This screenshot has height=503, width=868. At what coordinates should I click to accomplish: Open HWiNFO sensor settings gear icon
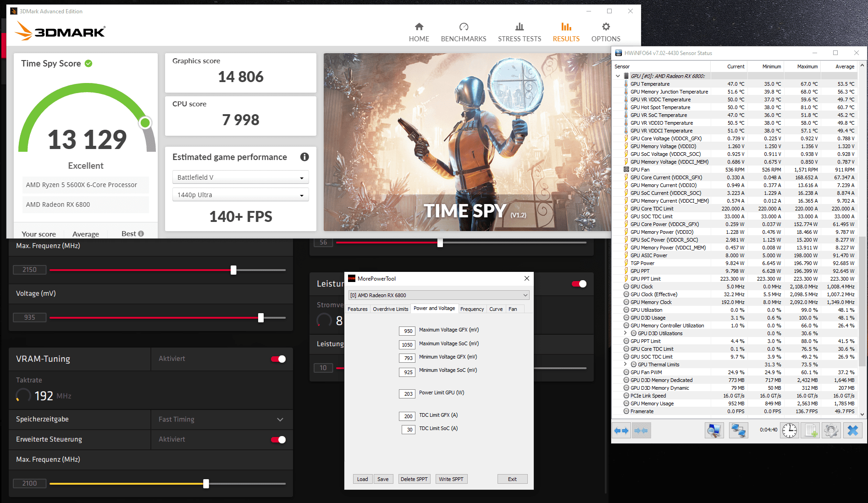pyautogui.click(x=831, y=431)
